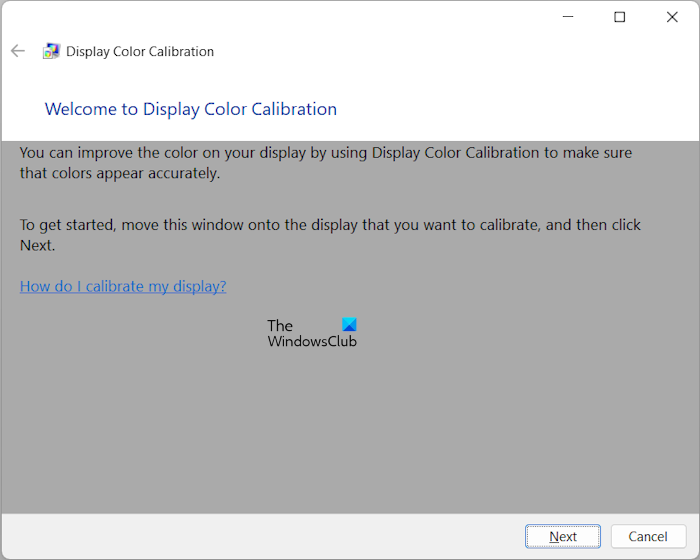
Task: Minimize the Display Color Calibration window
Action: 568,17
